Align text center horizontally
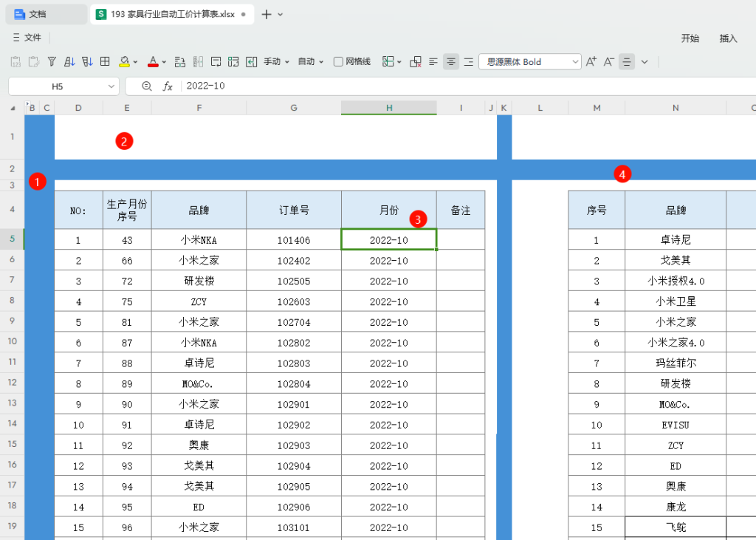The image size is (756, 540). (451, 62)
